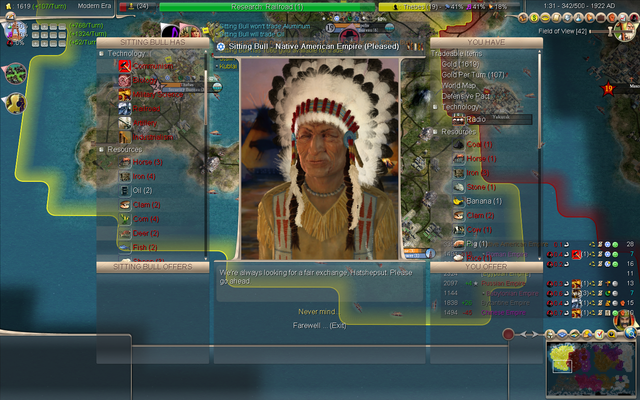Viewport: 640px width, 400px height.
Task: Click the Stone resource icon
Action: (458, 187)
